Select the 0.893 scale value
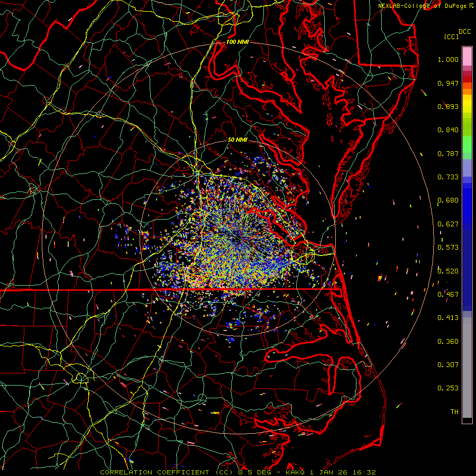This screenshot has width=476, height=476. 448,106
